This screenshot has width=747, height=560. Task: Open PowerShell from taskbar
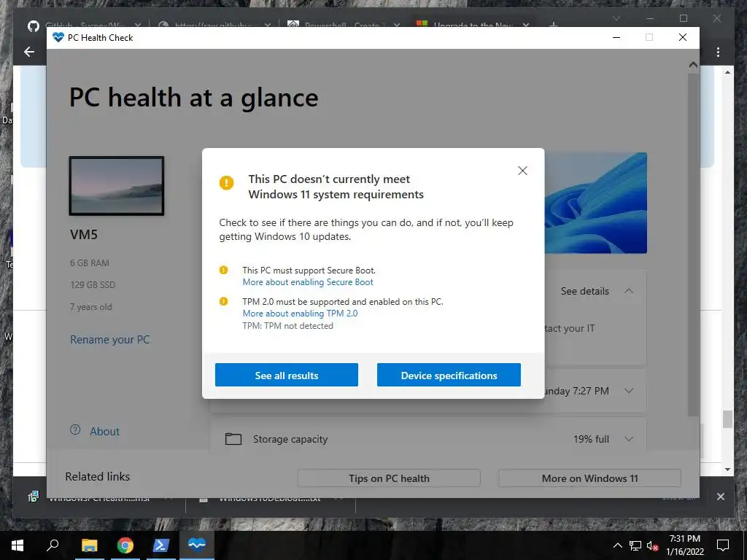coord(160,545)
